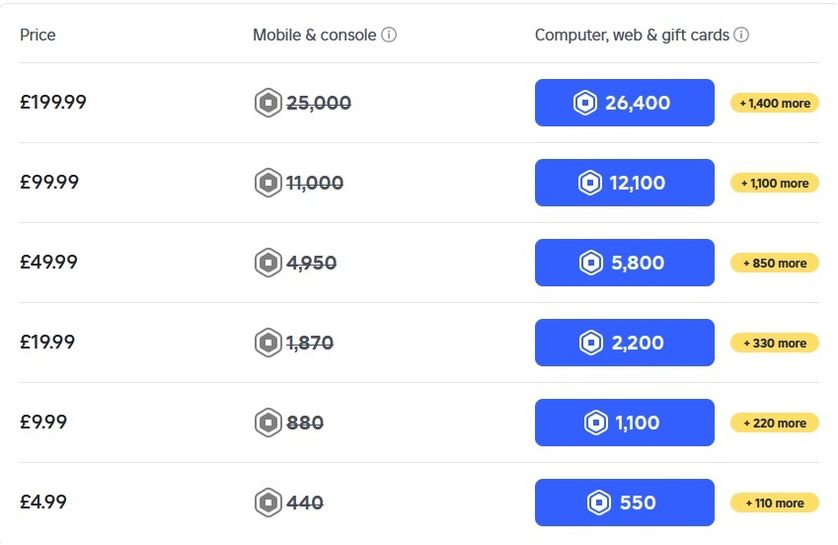Screen dimensions: 838x545
Task: Select the 5,800 Robux blue button
Action: point(624,262)
